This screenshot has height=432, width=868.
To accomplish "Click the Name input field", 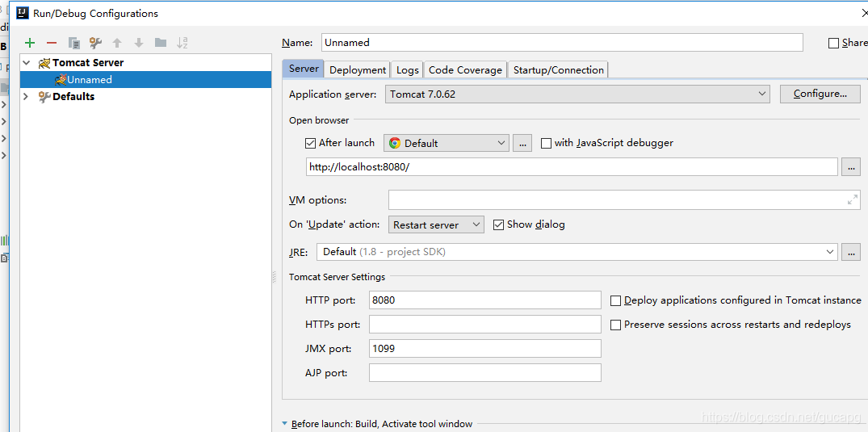I will (x=561, y=42).
